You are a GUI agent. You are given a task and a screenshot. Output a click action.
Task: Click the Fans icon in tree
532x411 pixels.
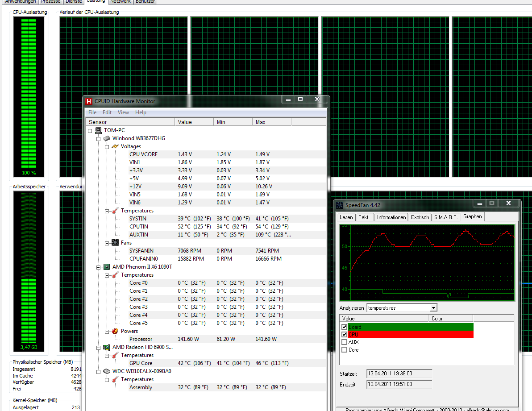point(115,243)
